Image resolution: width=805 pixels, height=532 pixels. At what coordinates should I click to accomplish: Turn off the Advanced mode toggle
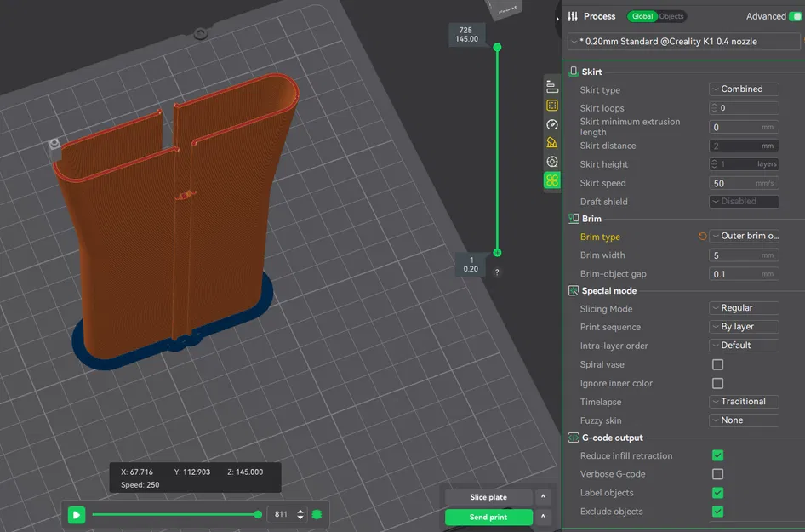coord(795,16)
